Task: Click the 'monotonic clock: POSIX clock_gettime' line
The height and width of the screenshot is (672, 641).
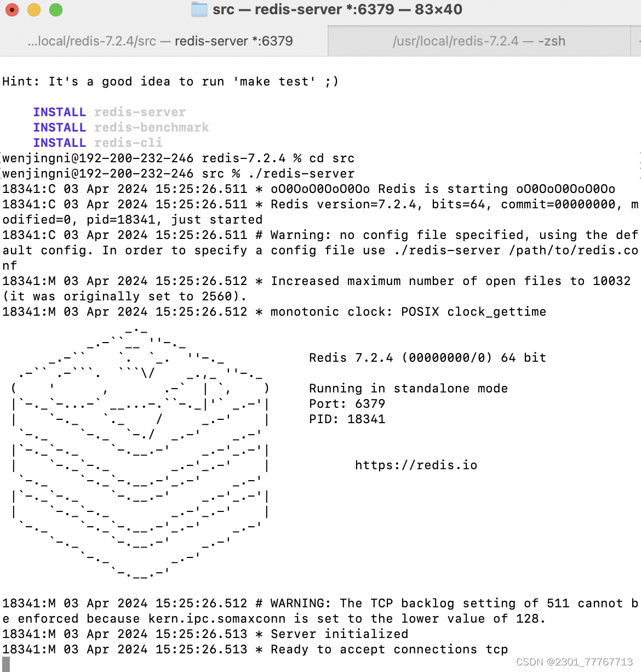Action: pyautogui.click(x=274, y=312)
